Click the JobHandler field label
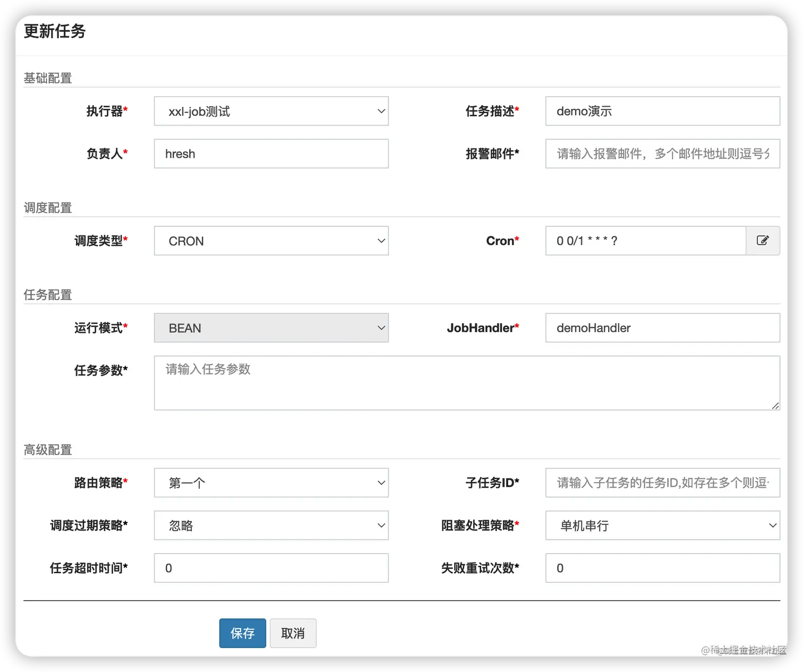Screen dimensions: 803x672 483,328
